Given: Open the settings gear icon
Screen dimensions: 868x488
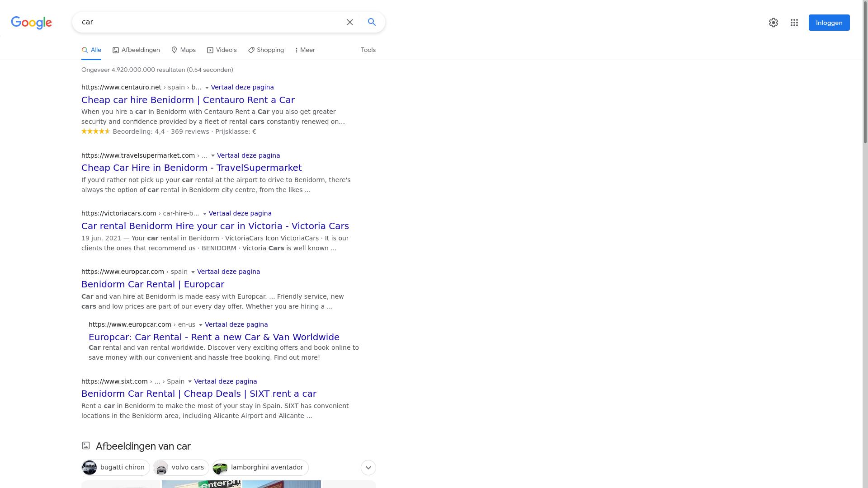Looking at the screenshot, I should [x=774, y=23].
